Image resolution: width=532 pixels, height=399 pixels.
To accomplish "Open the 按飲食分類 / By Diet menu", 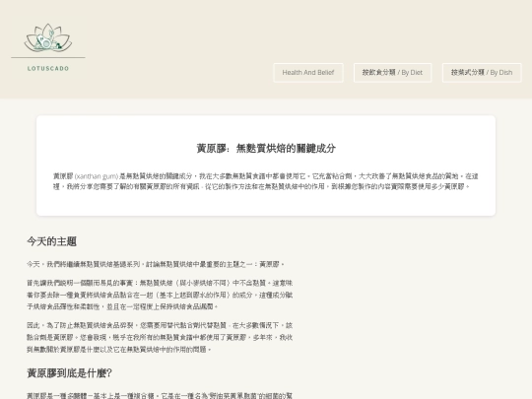I will click(392, 73).
